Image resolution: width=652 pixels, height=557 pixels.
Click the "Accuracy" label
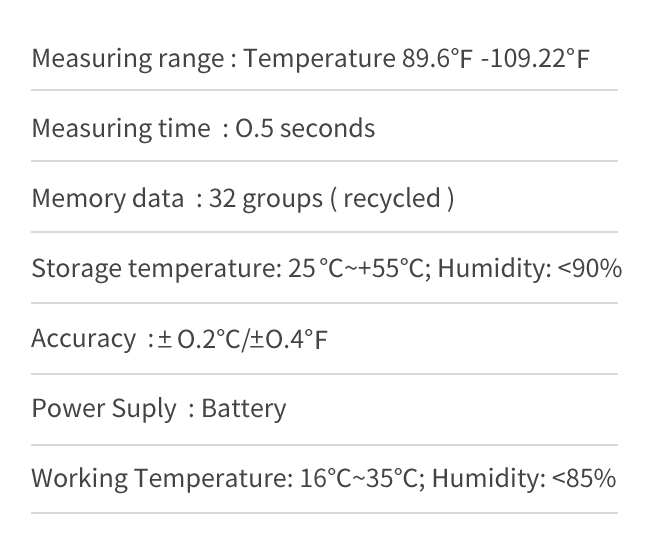pyautogui.click(x=83, y=338)
